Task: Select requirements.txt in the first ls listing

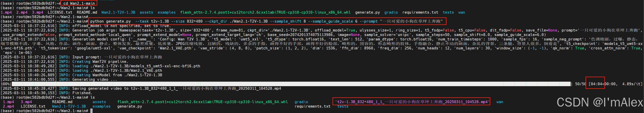Action: (x=420, y=12)
